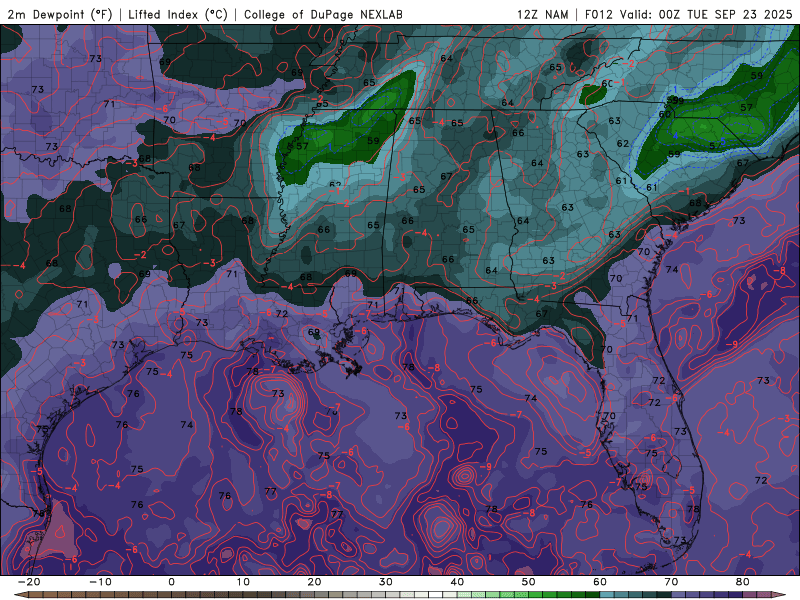Click the "College of DuPage NEXLAB" credit text
Screen dimensions: 800x600
click(323, 14)
